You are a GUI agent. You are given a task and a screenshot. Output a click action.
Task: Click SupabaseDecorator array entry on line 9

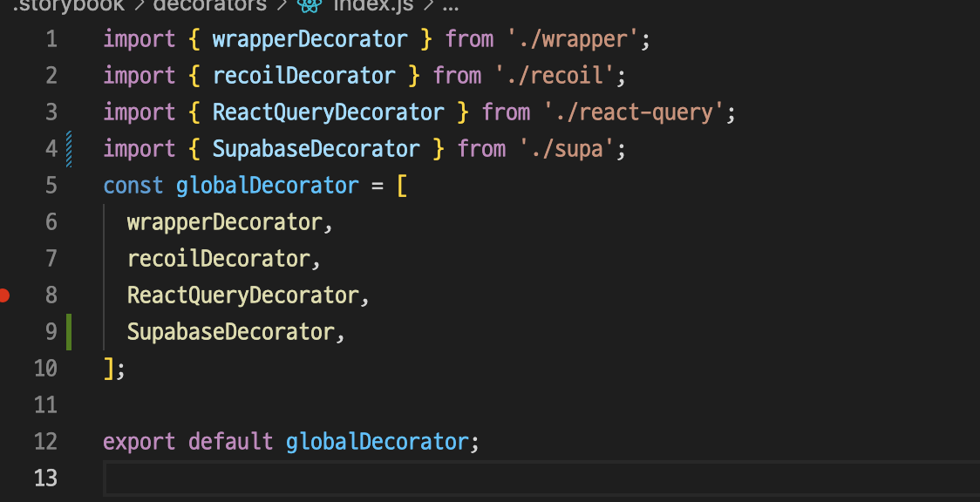coord(231,331)
